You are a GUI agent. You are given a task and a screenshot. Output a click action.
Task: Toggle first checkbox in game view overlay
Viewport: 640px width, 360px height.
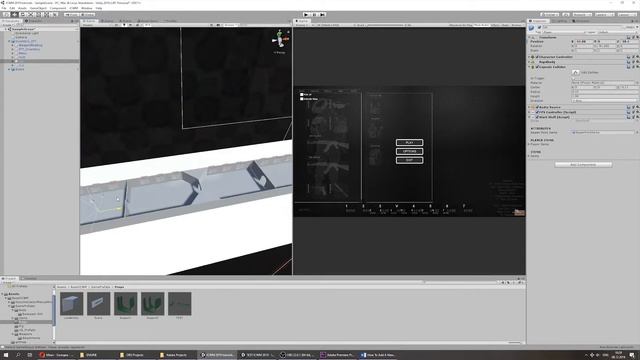pos(302,95)
